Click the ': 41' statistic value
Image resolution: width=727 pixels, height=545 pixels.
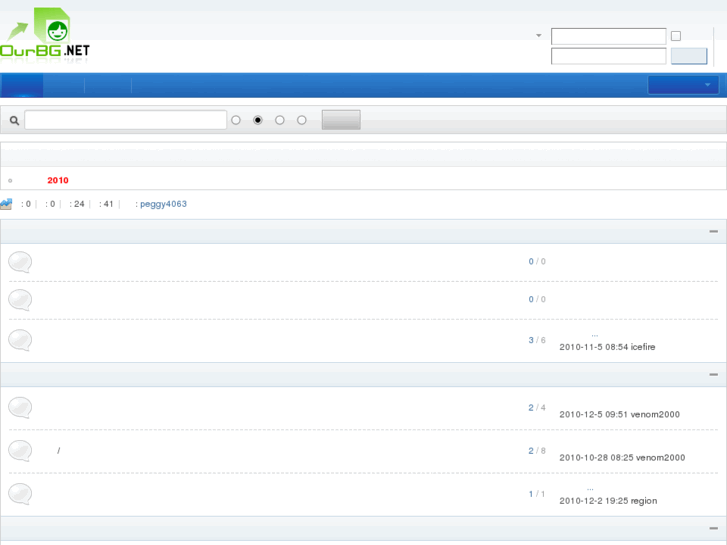point(106,204)
